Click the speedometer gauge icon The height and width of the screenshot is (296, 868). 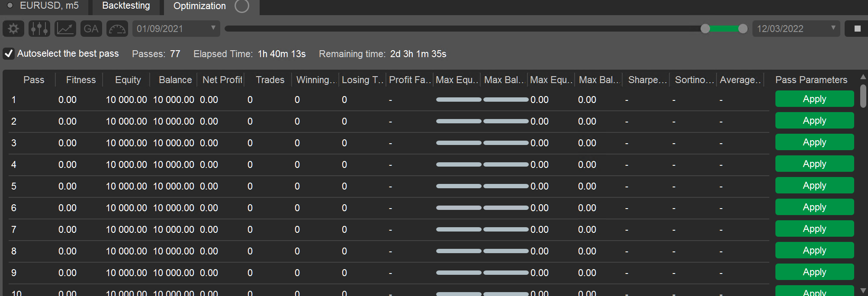pyautogui.click(x=117, y=29)
